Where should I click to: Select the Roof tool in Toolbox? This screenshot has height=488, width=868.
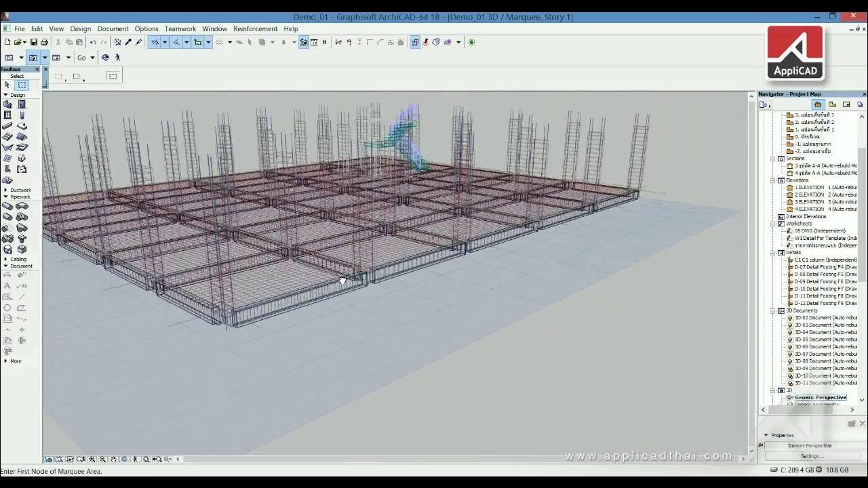(22, 137)
